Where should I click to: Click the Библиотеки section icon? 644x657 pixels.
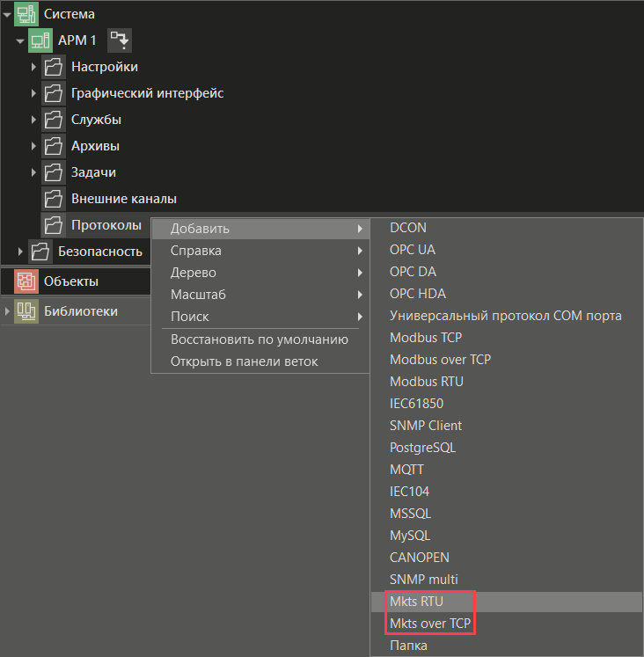26,310
